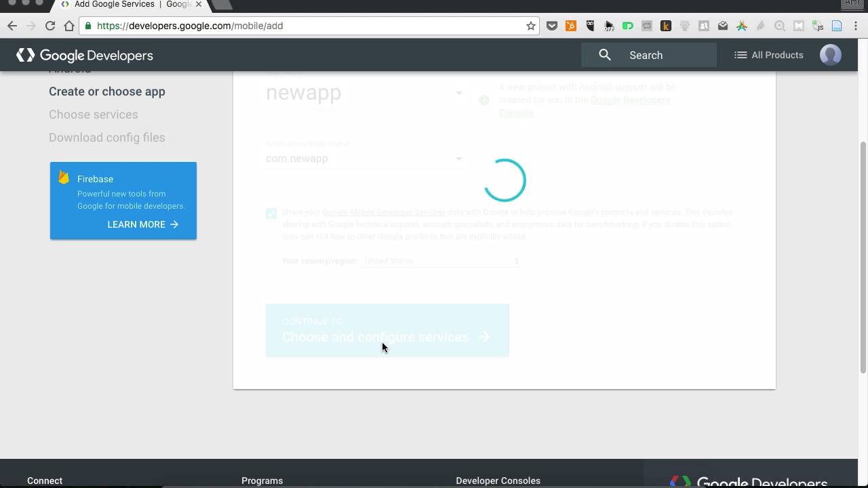Click the page vertical scrollbar
The image size is (868, 488).
coord(863,258)
